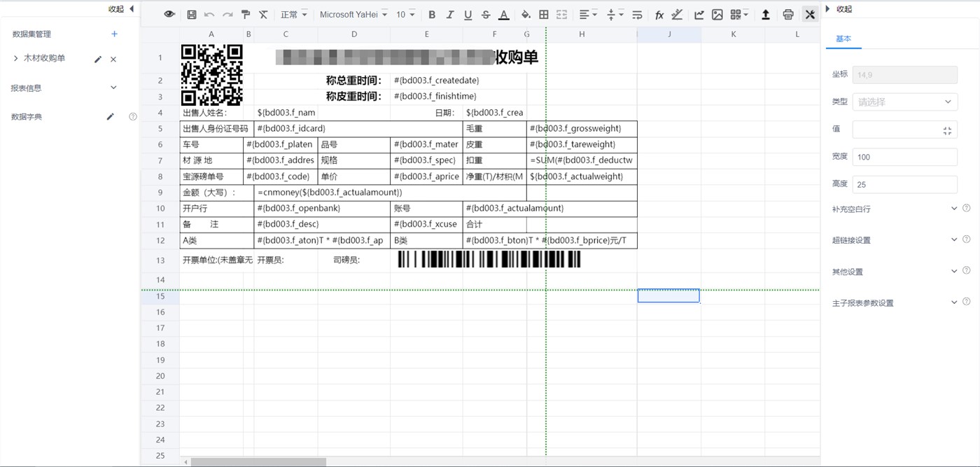Select the format painter tool

point(246,14)
